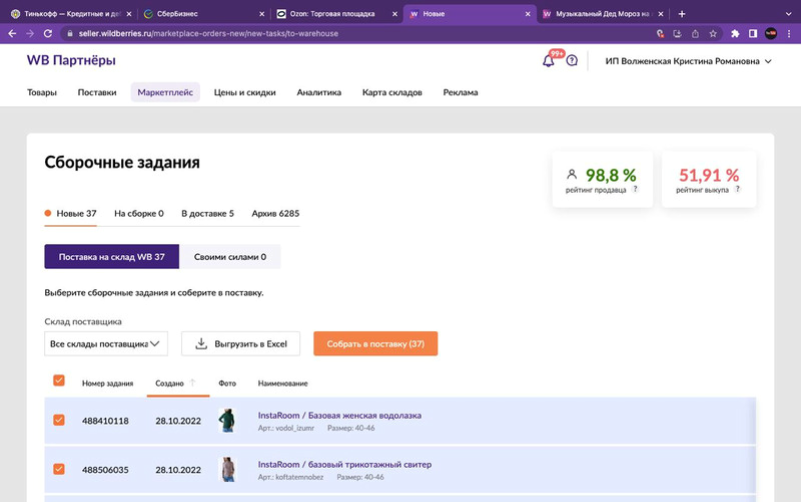The height and width of the screenshot is (502, 801).
Task: Switch to В доставке 5 tab
Action: (207, 213)
